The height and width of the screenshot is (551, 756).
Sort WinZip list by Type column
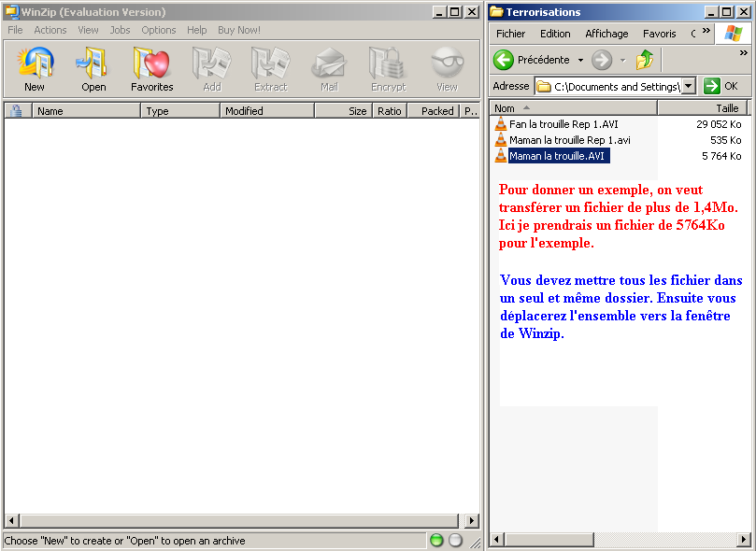[x=180, y=111]
